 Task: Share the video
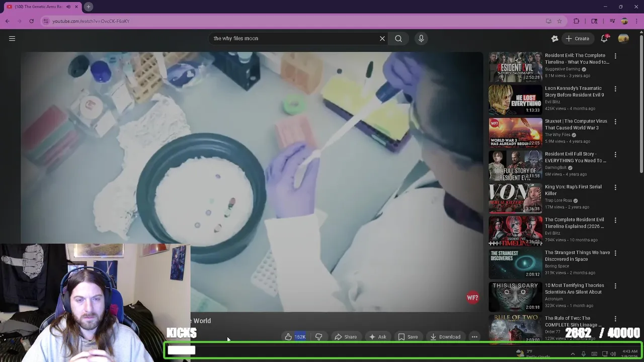346,337
